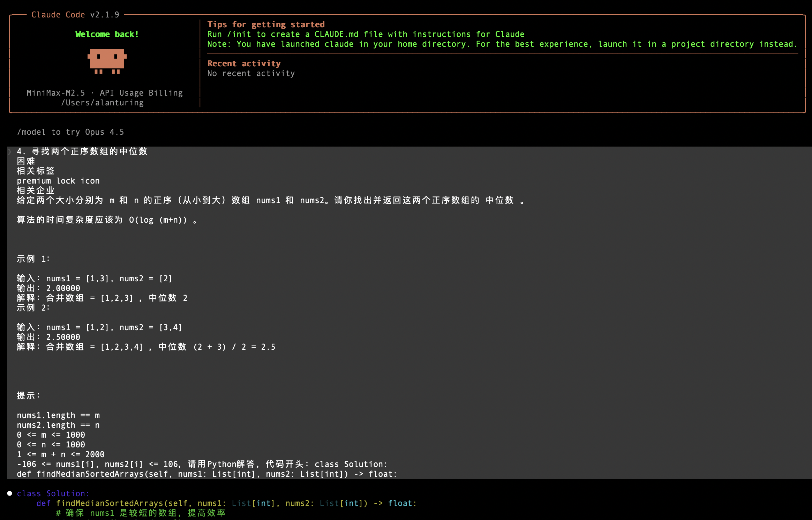Click the MiniMax-M2.5 model label
Viewport: 812px width, 520px height.
click(x=56, y=93)
